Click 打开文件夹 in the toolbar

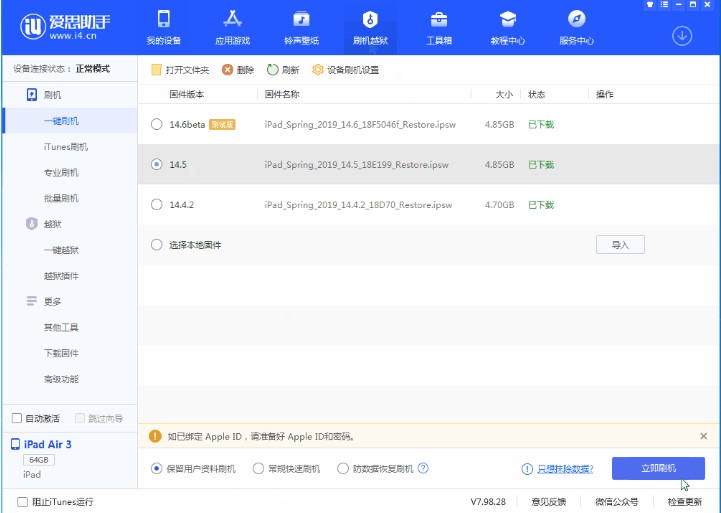pos(181,70)
